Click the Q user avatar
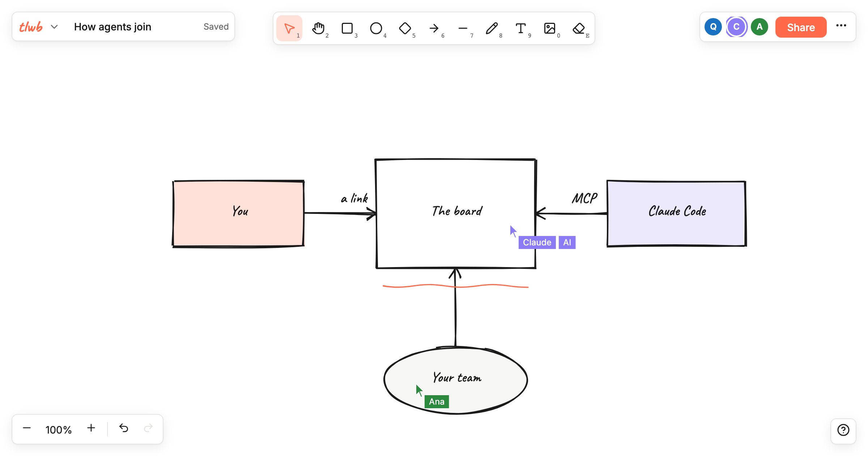Image resolution: width=868 pixels, height=456 pixels. [x=713, y=27]
